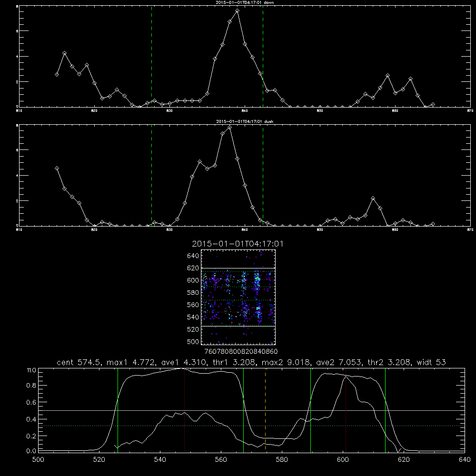The height and width of the screenshot is (476, 476).
Task: Click the first data marker of dusk curve
Action: click(x=57, y=168)
